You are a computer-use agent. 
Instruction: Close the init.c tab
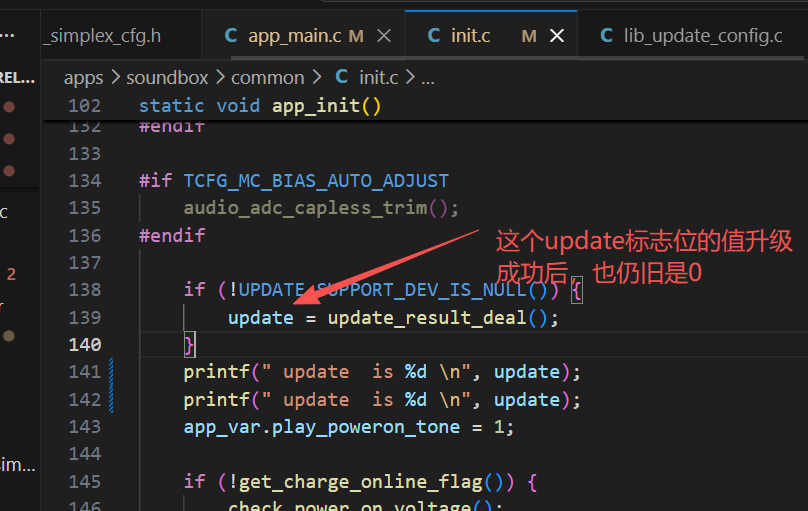tap(557, 36)
